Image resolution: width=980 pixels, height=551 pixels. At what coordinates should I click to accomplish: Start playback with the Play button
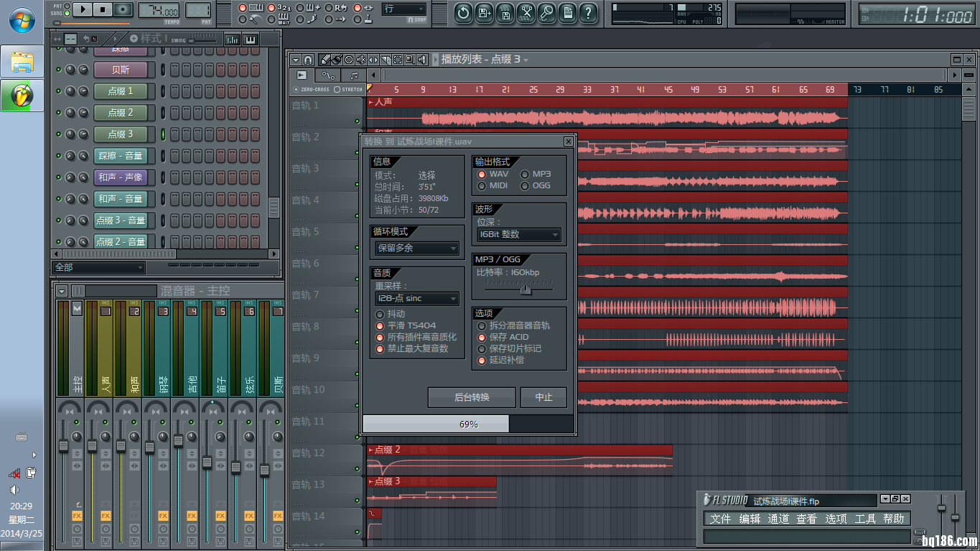pyautogui.click(x=83, y=9)
